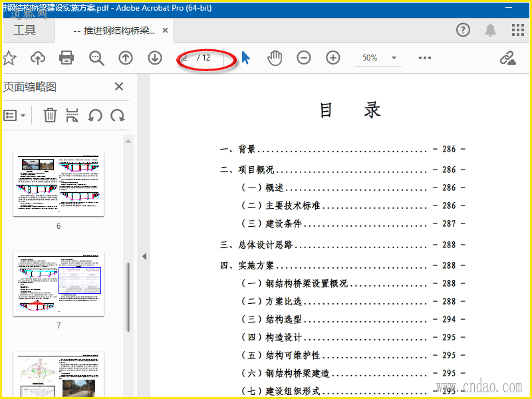Image resolution: width=532 pixels, height=399 pixels.
Task: Select the page 8 thumbnail at bottom
Action: click(59, 374)
